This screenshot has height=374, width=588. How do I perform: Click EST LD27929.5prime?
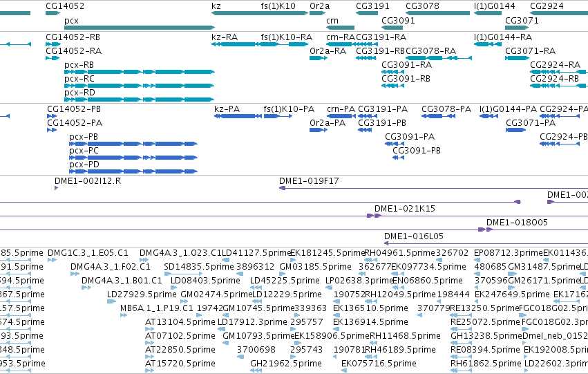tap(111, 301)
